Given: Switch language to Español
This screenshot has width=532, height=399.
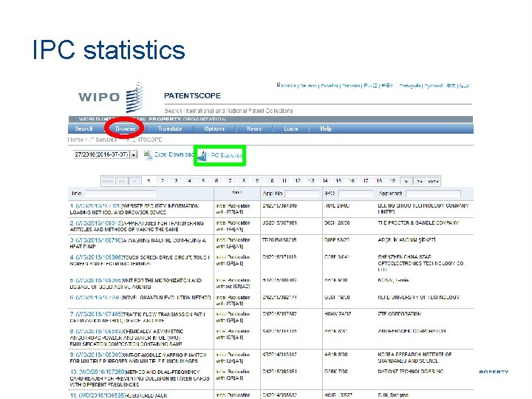Looking at the screenshot, I should point(330,86).
